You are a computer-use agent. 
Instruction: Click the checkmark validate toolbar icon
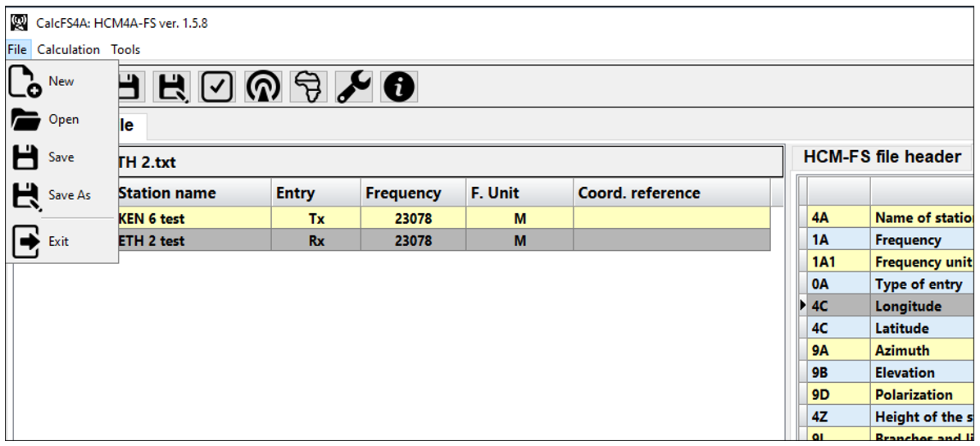[217, 87]
